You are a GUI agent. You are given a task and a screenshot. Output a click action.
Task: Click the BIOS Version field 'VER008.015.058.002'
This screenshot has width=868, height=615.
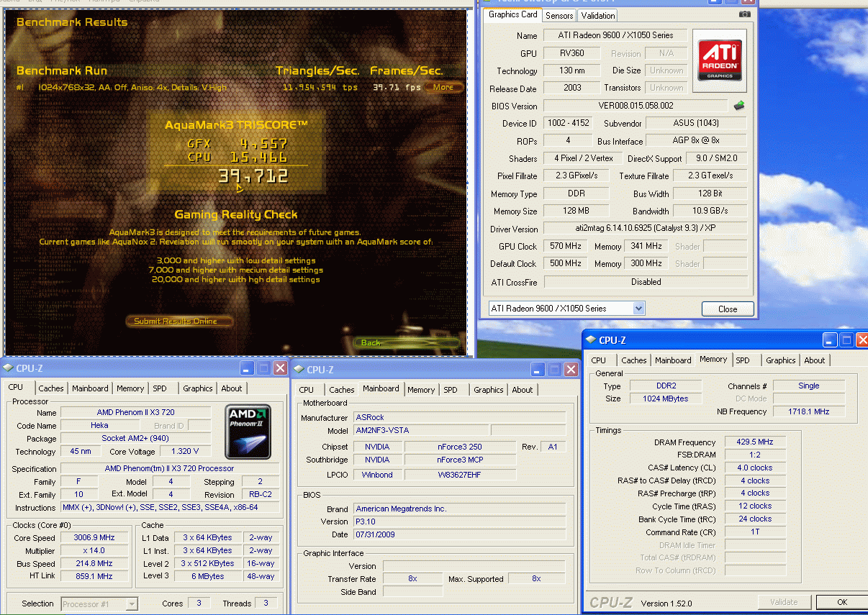(x=636, y=106)
